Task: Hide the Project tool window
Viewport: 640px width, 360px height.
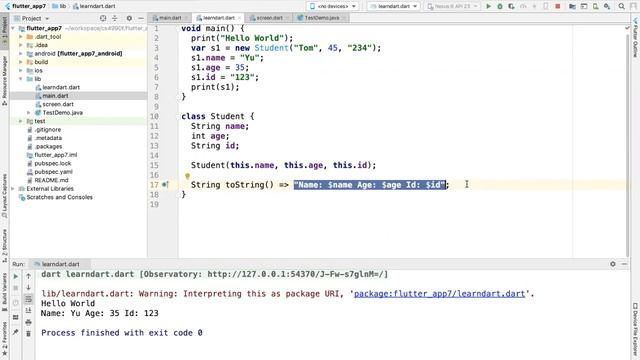Action: [x=141, y=18]
